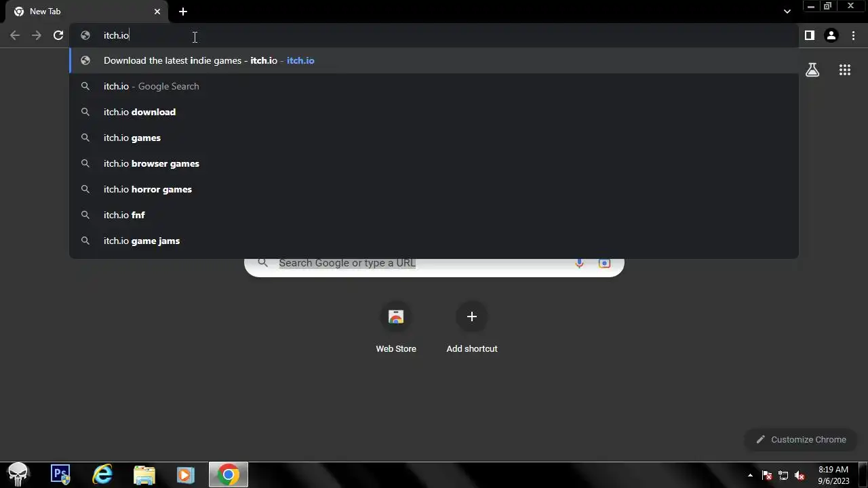Click the back navigation arrow
Screen dimensions: 868x488
coord(15,35)
